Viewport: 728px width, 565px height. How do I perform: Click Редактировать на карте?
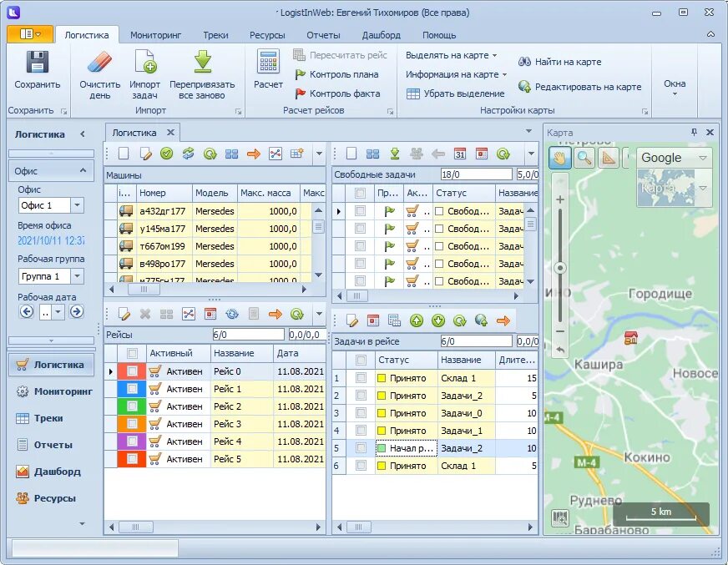point(580,87)
